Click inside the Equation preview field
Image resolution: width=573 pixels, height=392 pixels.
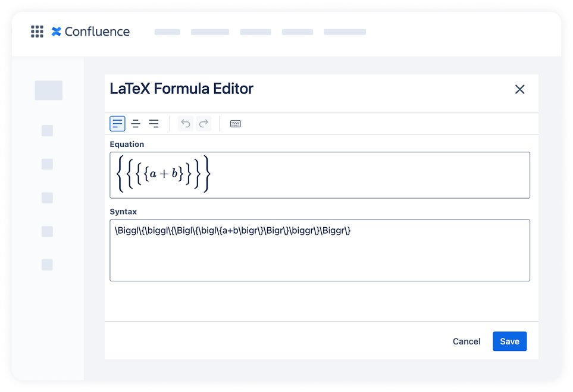(320, 175)
